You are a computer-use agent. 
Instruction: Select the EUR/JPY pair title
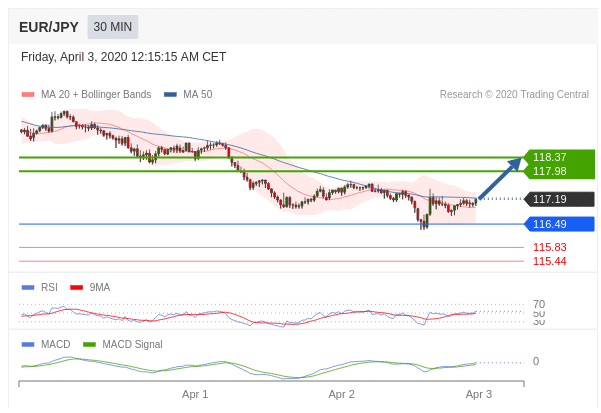[x=49, y=27]
